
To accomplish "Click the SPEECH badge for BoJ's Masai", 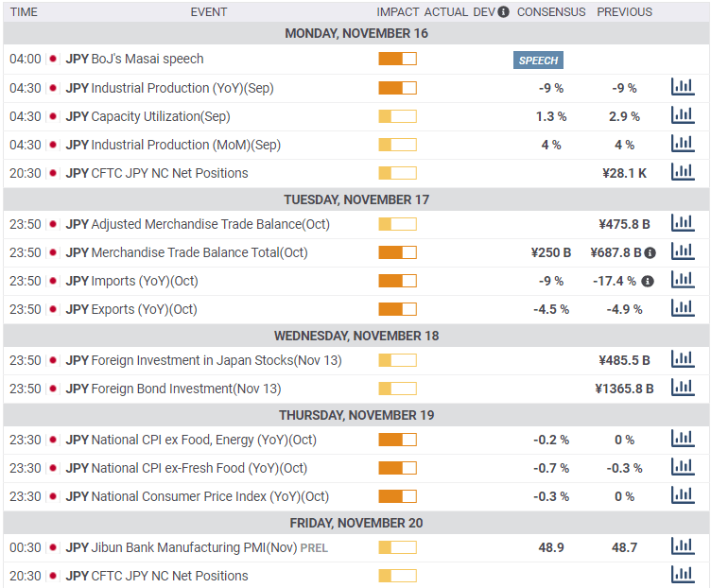I will [539, 60].
